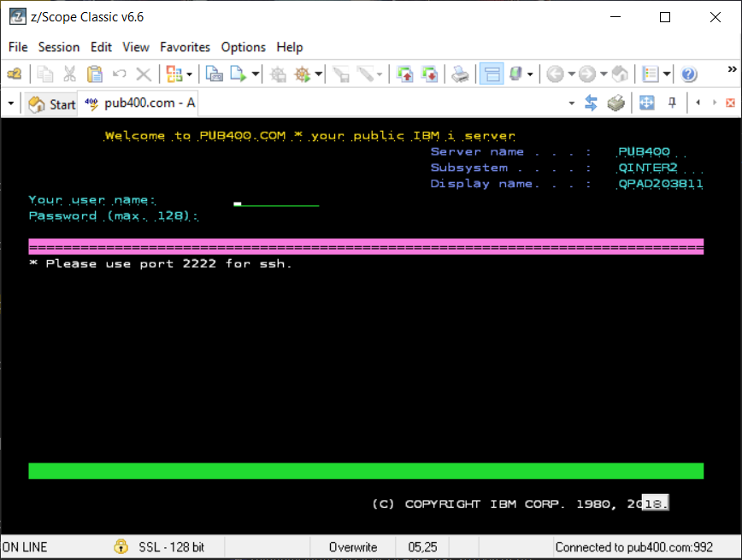Click the Cut scissors icon
Viewport: 742px width, 560px height.
(x=69, y=74)
